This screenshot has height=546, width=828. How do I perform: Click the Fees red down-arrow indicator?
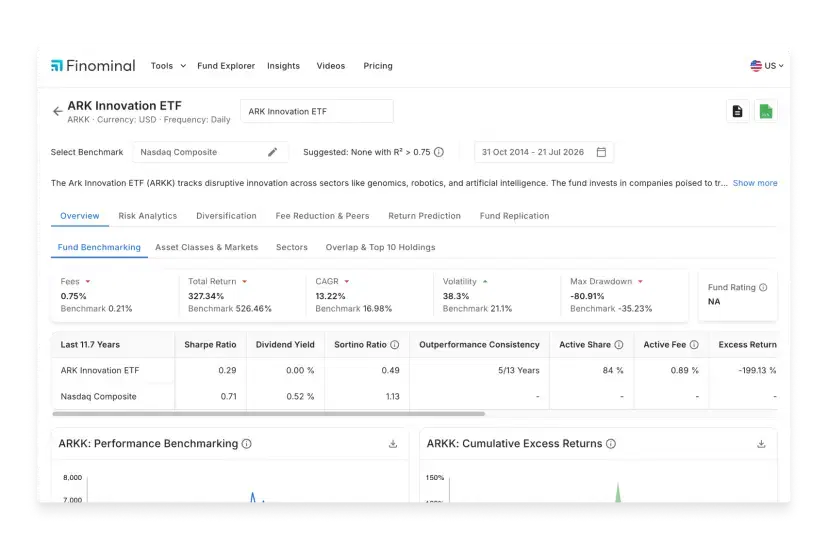click(88, 281)
